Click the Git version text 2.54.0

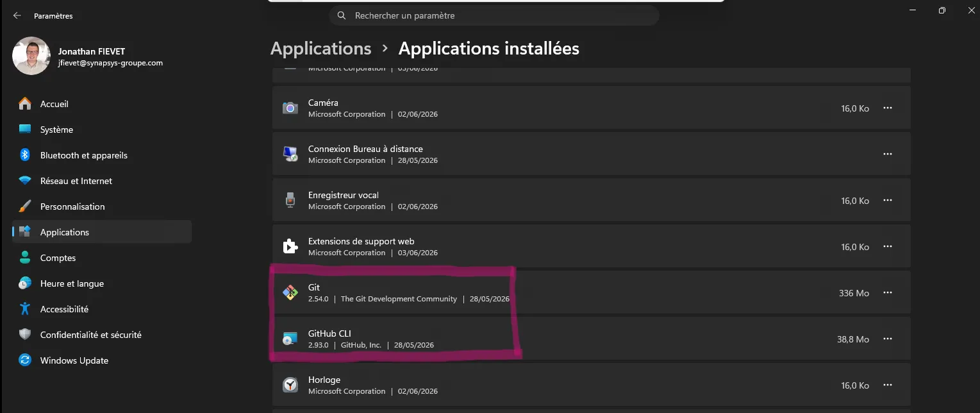coord(318,299)
